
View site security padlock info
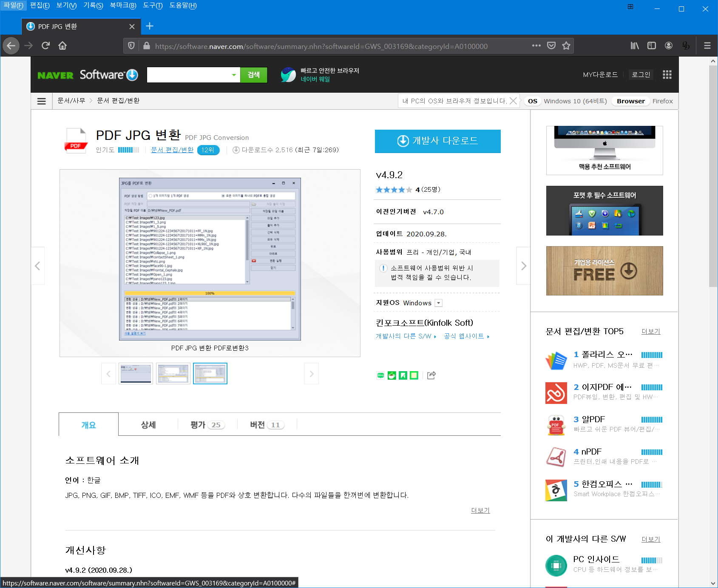pos(146,46)
